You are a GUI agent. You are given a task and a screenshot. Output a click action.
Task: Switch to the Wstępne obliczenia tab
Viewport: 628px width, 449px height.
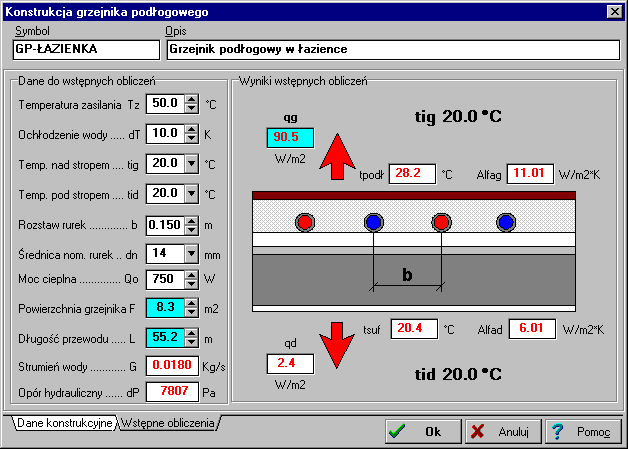[x=168, y=424]
